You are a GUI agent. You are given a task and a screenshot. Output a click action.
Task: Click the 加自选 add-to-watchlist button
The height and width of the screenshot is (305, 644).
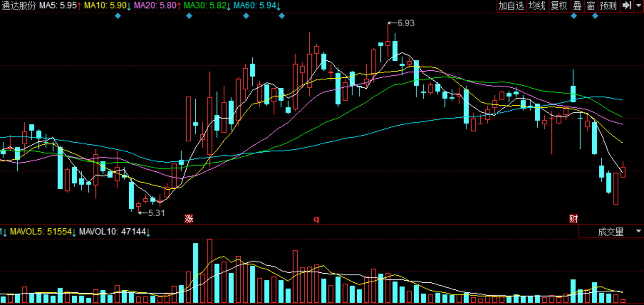coord(511,6)
